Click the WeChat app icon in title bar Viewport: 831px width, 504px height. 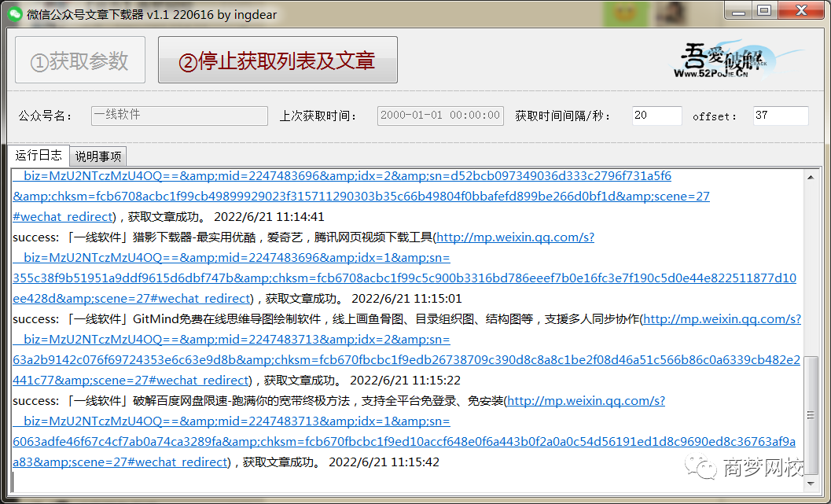tap(16, 14)
